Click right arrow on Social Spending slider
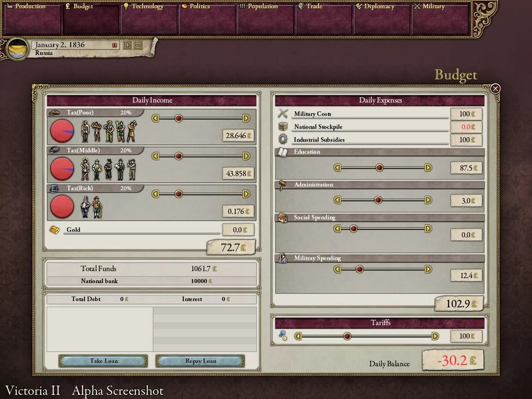This screenshot has width=532, height=399. (x=428, y=229)
